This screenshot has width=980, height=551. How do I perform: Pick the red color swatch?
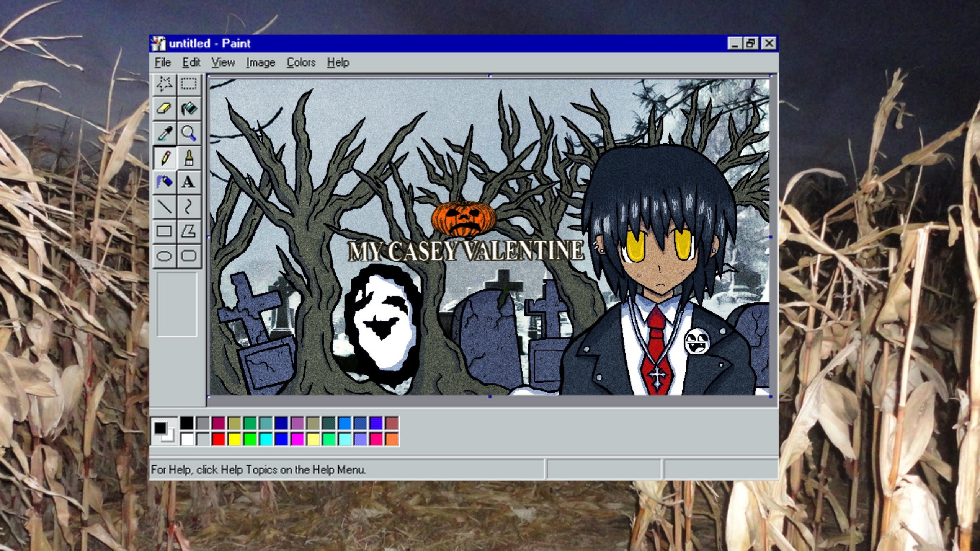click(x=219, y=439)
